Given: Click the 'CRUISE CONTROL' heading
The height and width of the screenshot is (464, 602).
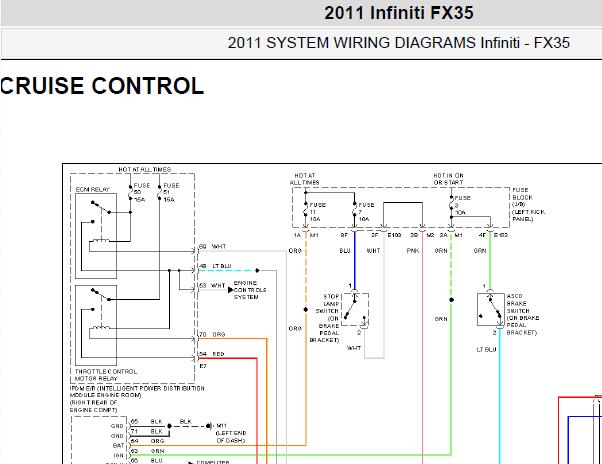Looking at the screenshot, I should point(102,86).
